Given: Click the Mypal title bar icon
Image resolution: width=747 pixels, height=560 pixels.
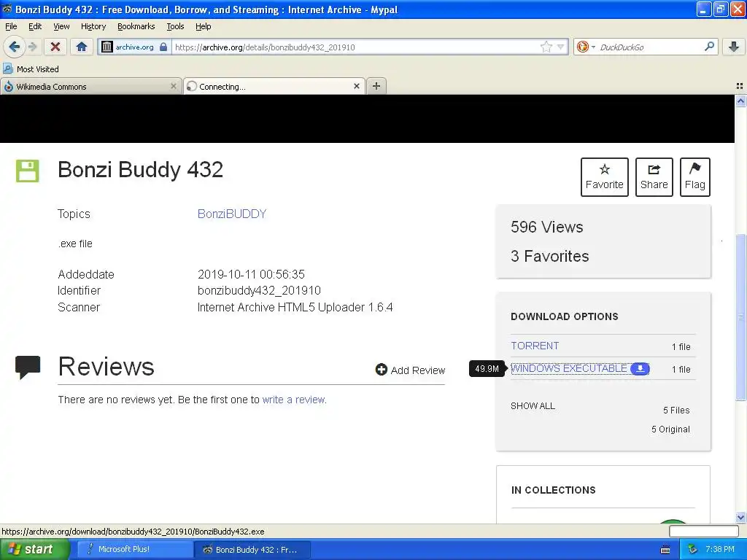Looking at the screenshot, I should point(7,9).
